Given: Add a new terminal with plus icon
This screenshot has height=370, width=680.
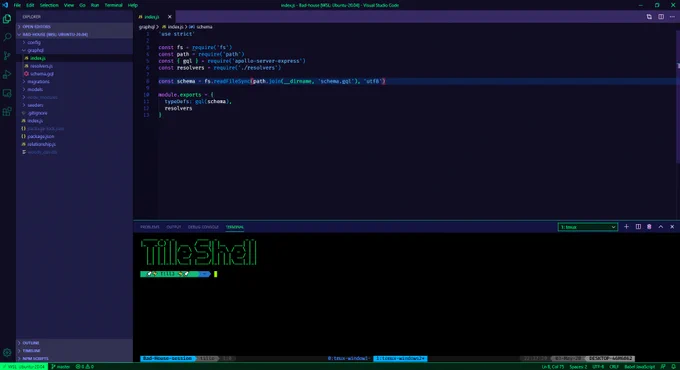Looking at the screenshot, I should pyautogui.click(x=626, y=227).
